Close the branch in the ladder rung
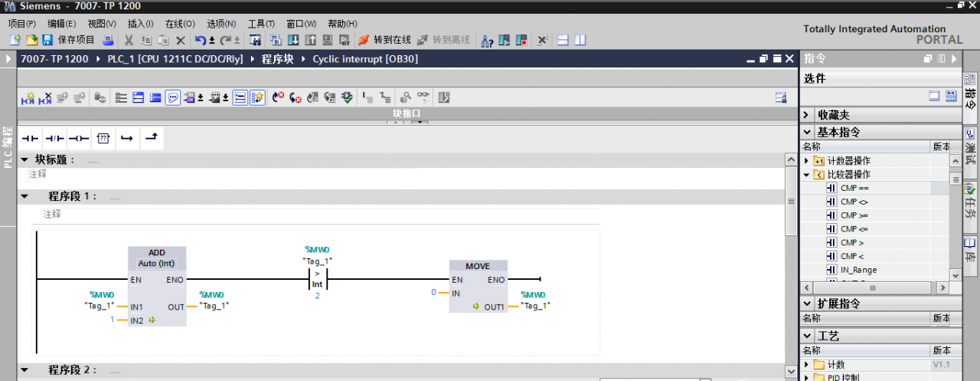Screen dimensions: 980x381 click(x=152, y=139)
